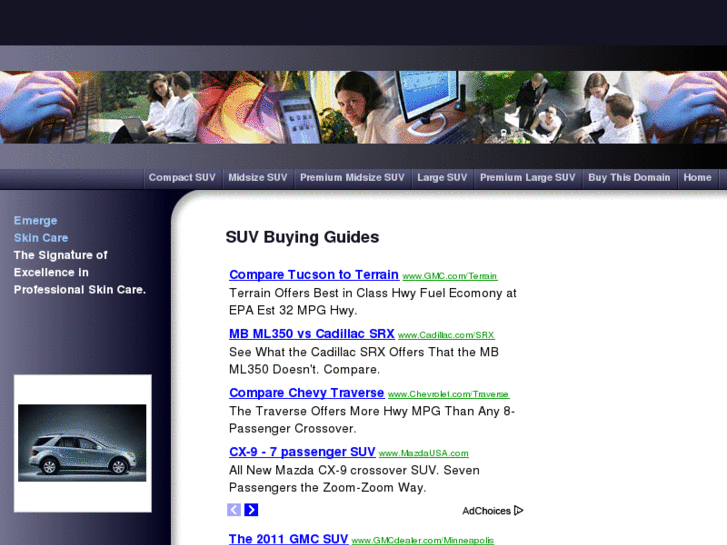
Task: Click the AdChoices label
Action: (486, 511)
